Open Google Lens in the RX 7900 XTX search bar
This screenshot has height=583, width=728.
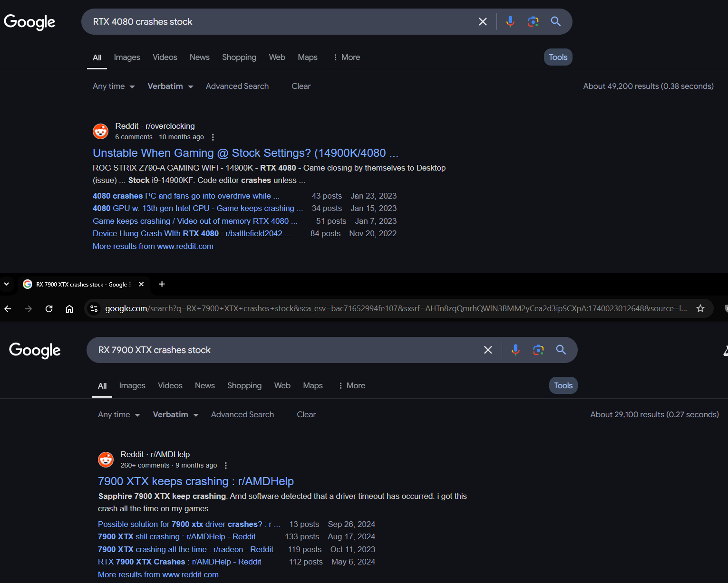click(538, 350)
